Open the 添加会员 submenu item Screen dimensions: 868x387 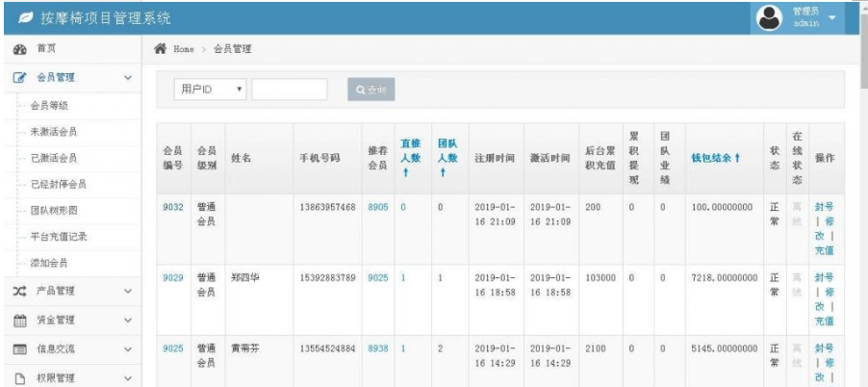(x=49, y=264)
